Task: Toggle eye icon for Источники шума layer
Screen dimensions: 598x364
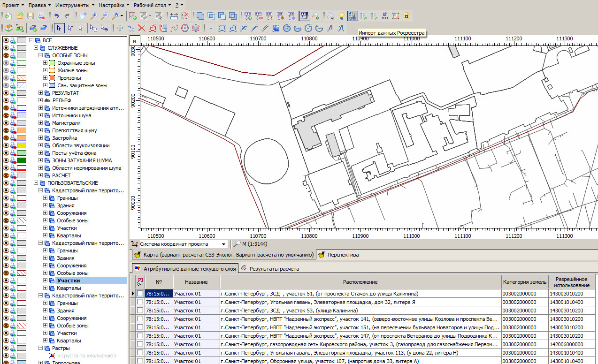Action: coord(6,115)
